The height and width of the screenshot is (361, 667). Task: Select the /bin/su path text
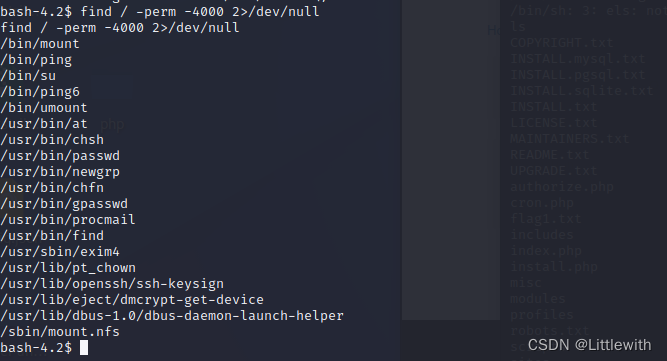click(x=28, y=76)
